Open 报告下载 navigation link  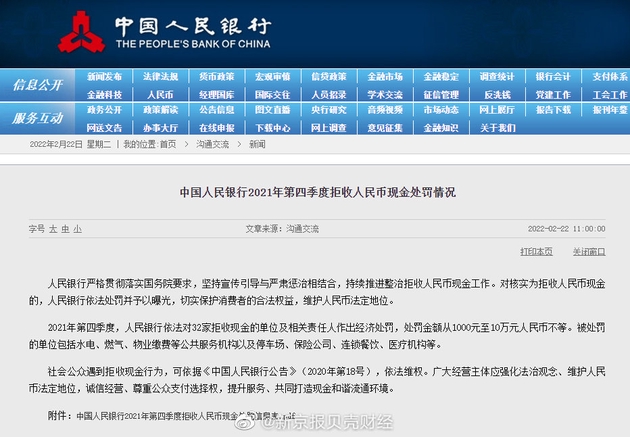(553, 110)
